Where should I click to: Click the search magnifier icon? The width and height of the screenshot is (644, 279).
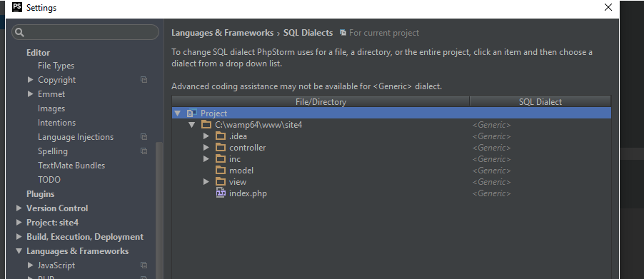coord(19,32)
